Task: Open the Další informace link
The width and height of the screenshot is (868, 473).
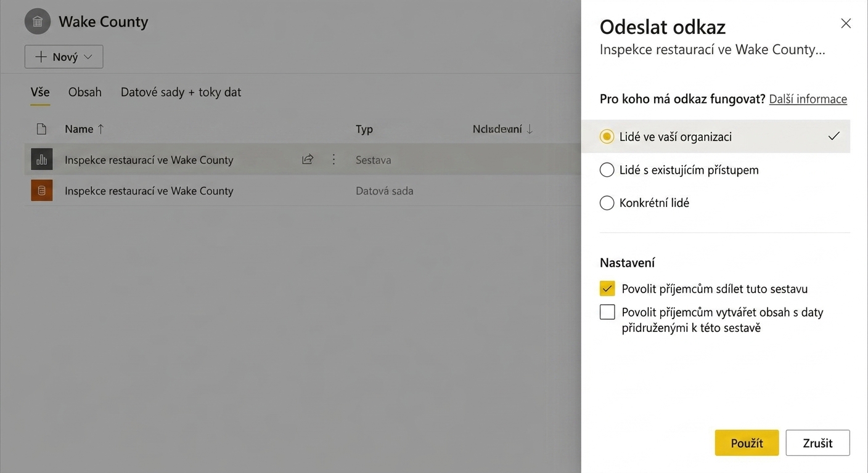Action: click(808, 99)
